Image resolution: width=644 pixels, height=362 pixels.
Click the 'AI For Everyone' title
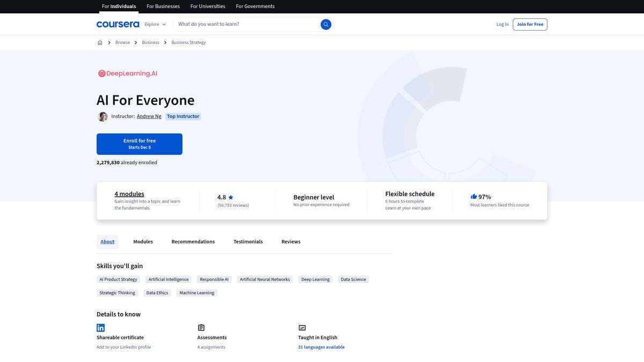[145, 100]
